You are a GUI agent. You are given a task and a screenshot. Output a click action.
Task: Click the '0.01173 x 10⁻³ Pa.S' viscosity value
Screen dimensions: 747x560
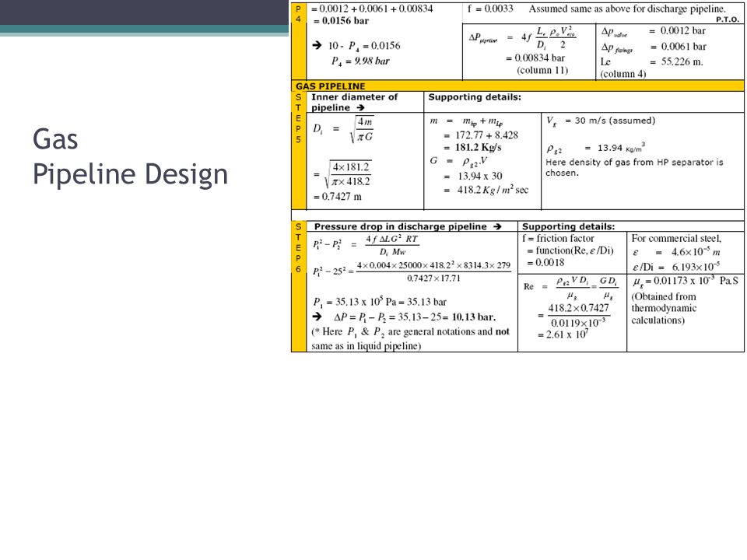click(696, 281)
